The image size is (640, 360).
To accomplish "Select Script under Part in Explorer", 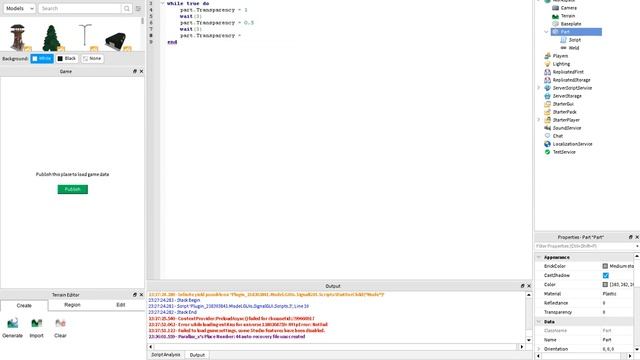I will (575, 40).
